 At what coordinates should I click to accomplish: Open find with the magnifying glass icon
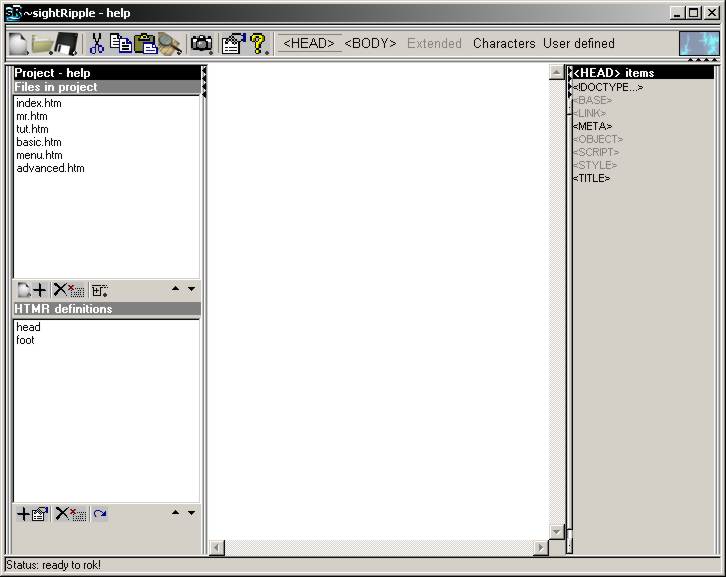point(169,44)
